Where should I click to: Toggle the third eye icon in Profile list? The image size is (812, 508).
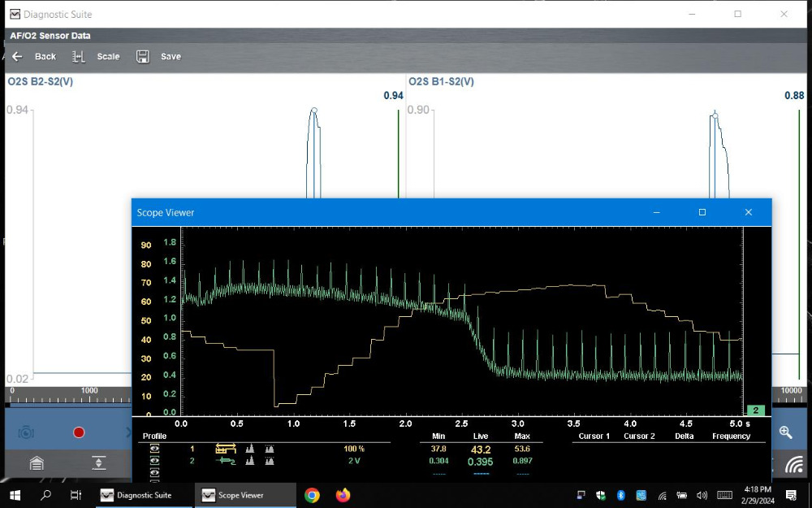click(153, 472)
